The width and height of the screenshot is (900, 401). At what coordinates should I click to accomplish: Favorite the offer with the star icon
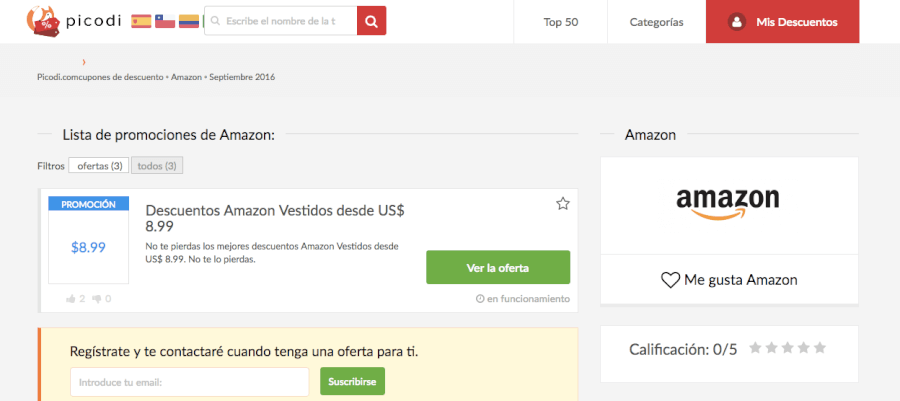[562, 204]
